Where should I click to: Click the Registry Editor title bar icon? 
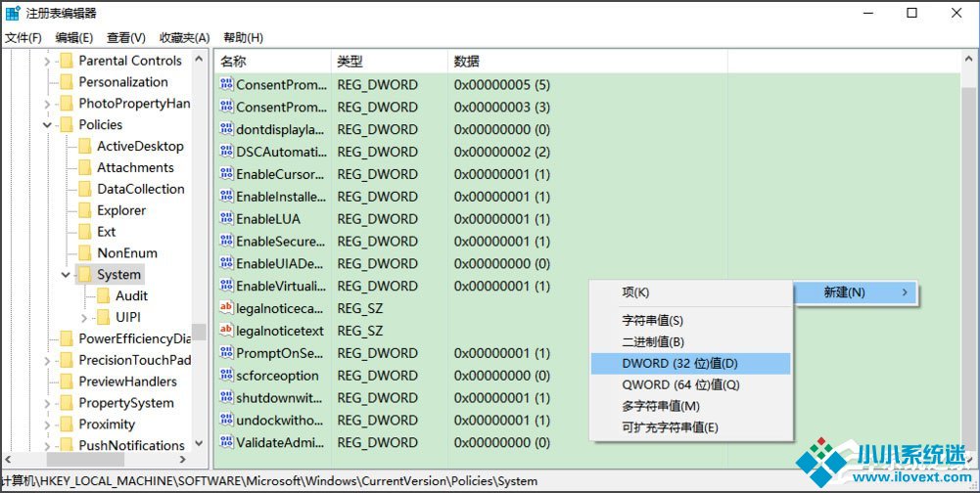pos(13,13)
